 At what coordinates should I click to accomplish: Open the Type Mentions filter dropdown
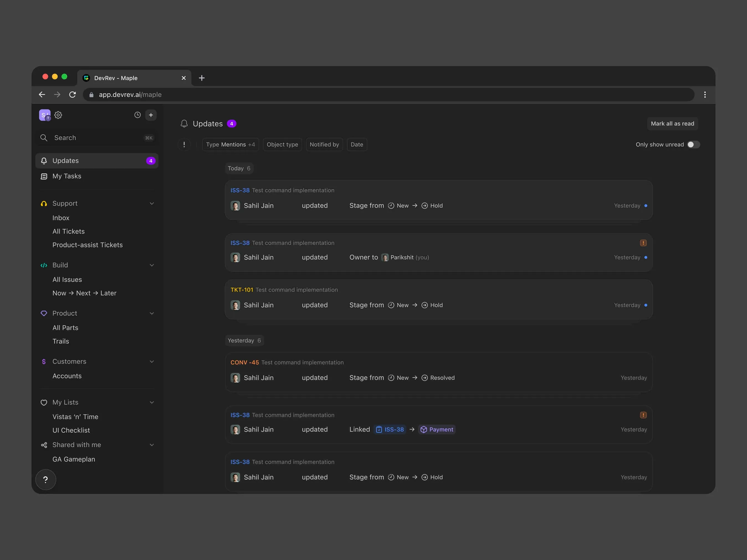231,145
